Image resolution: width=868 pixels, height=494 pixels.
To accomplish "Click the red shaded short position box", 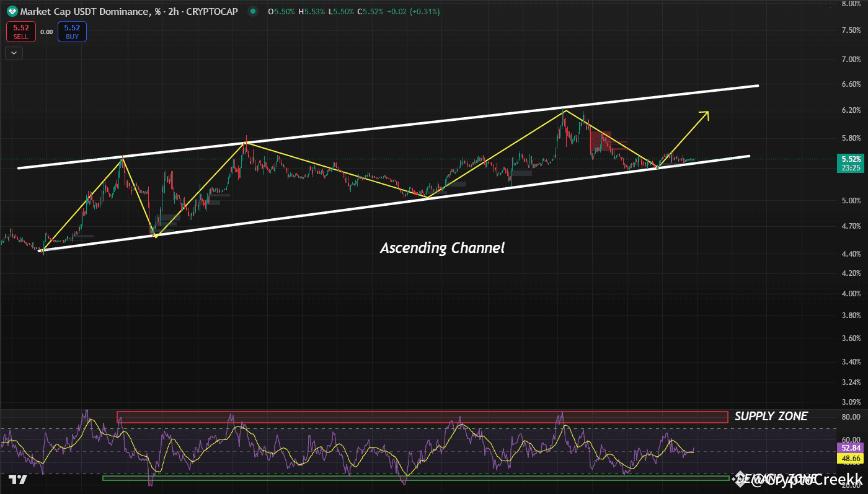I will tap(601, 141).
